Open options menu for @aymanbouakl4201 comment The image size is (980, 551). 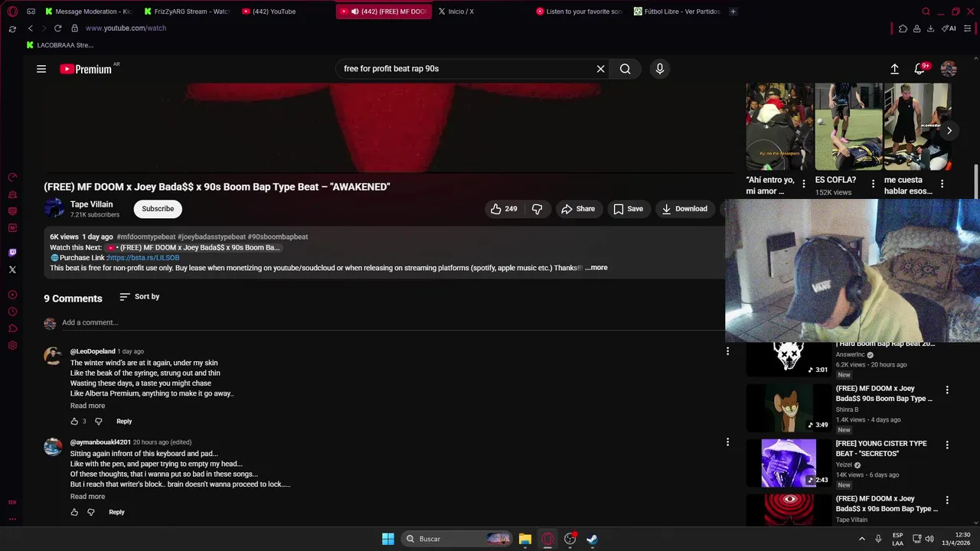(727, 442)
